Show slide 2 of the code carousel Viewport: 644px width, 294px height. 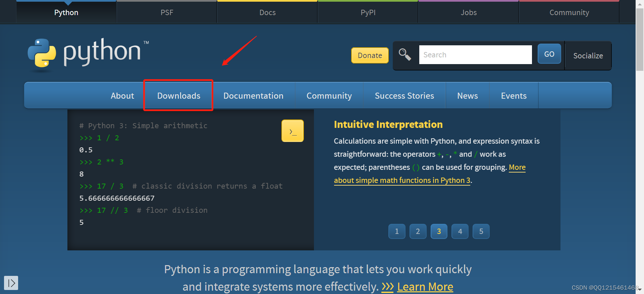click(x=418, y=231)
